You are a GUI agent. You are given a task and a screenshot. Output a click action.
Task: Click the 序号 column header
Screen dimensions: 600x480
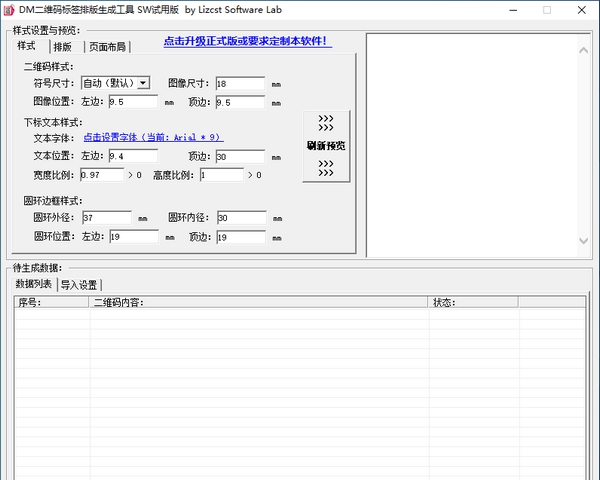51,302
